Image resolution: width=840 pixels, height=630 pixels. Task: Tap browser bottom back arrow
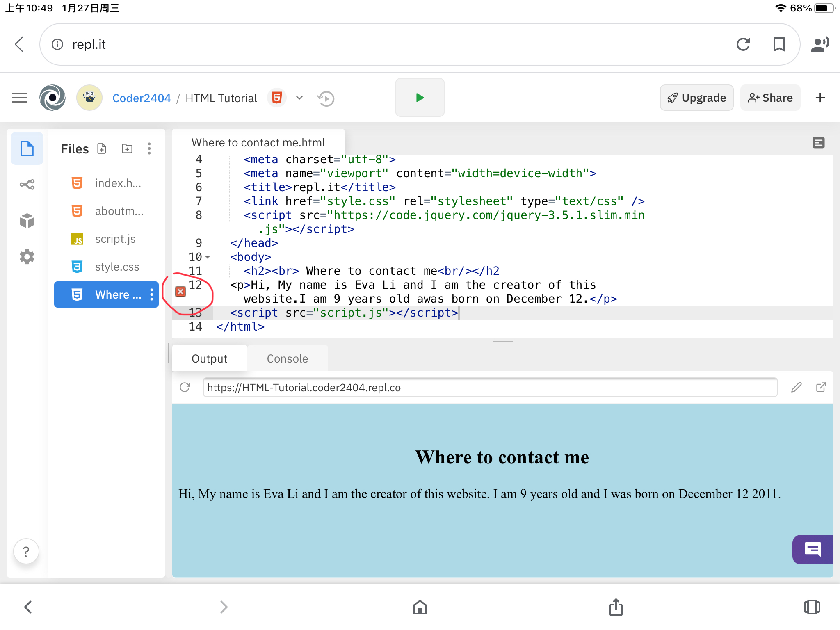pyautogui.click(x=27, y=607)
